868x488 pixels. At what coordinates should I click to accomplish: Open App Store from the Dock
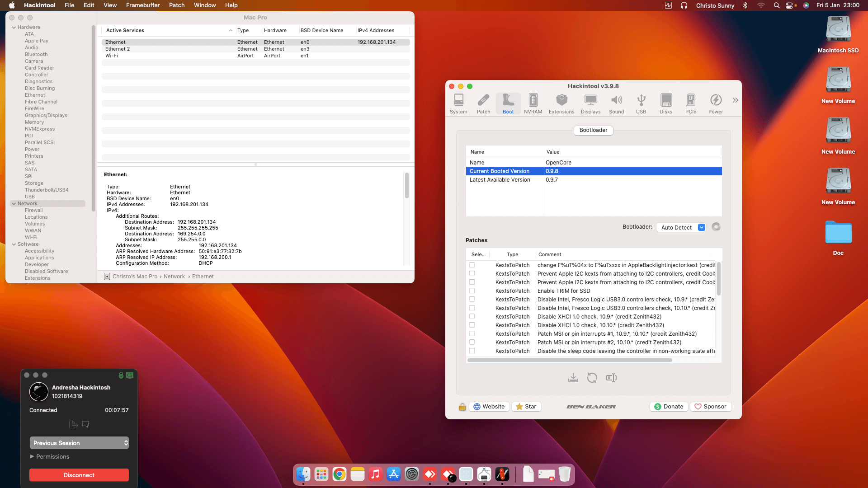coord(394,474)
